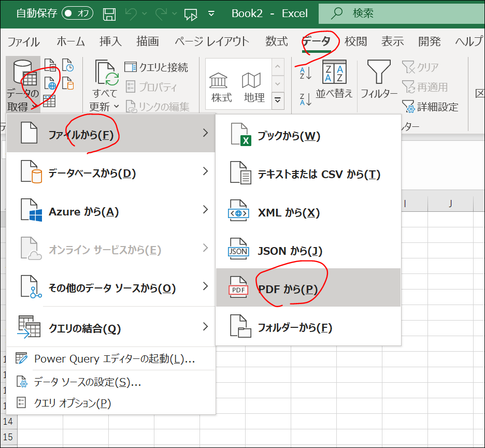Switch to the ページ レイアウト tab
This screenshot has height=448, width=485.
[212, 41]
